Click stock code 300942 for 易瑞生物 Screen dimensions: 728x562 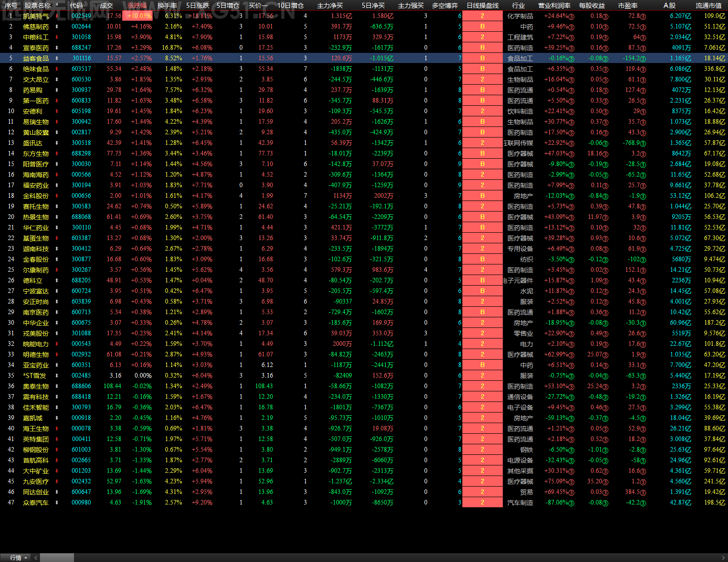pyautogui.click(x=81, y=122)
